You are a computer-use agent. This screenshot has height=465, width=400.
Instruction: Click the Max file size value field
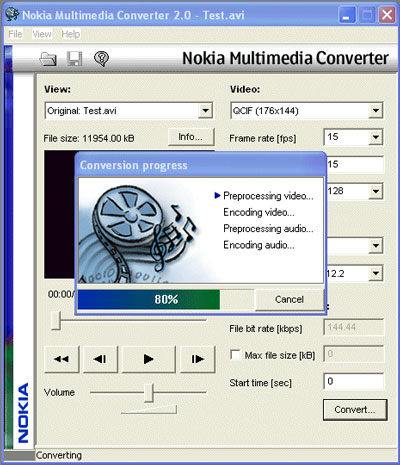[x=354, y=354]
